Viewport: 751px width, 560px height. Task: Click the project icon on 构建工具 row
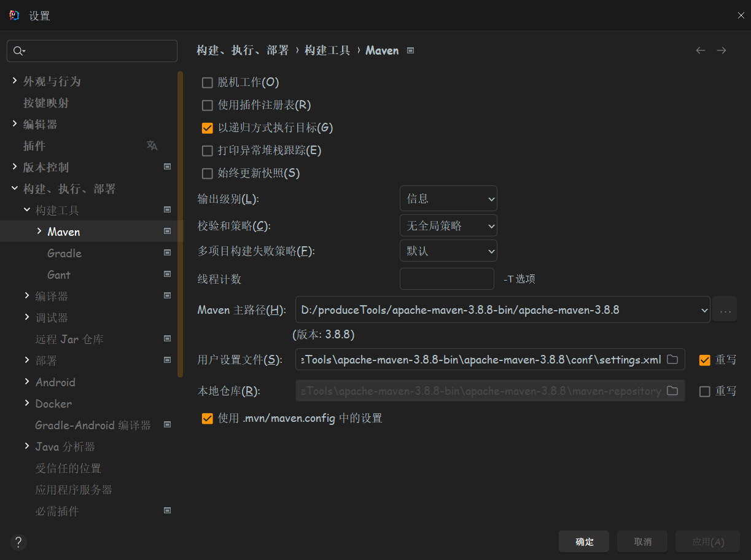(167, 209)
